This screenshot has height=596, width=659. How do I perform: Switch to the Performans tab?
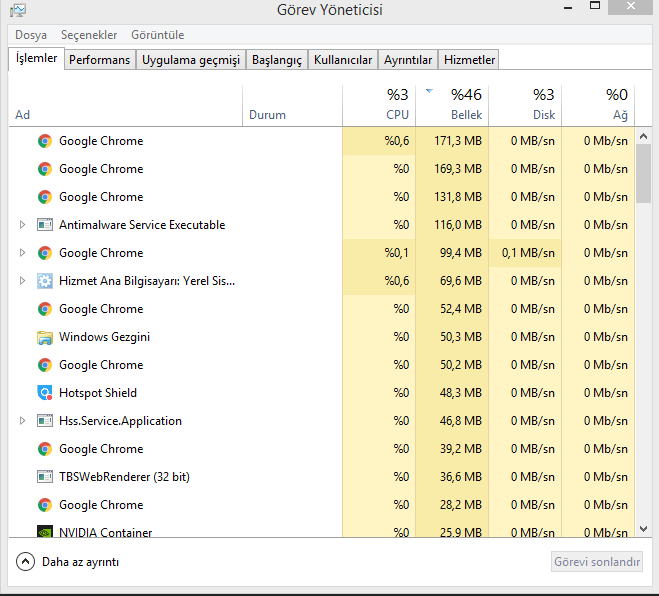(100, 60)
